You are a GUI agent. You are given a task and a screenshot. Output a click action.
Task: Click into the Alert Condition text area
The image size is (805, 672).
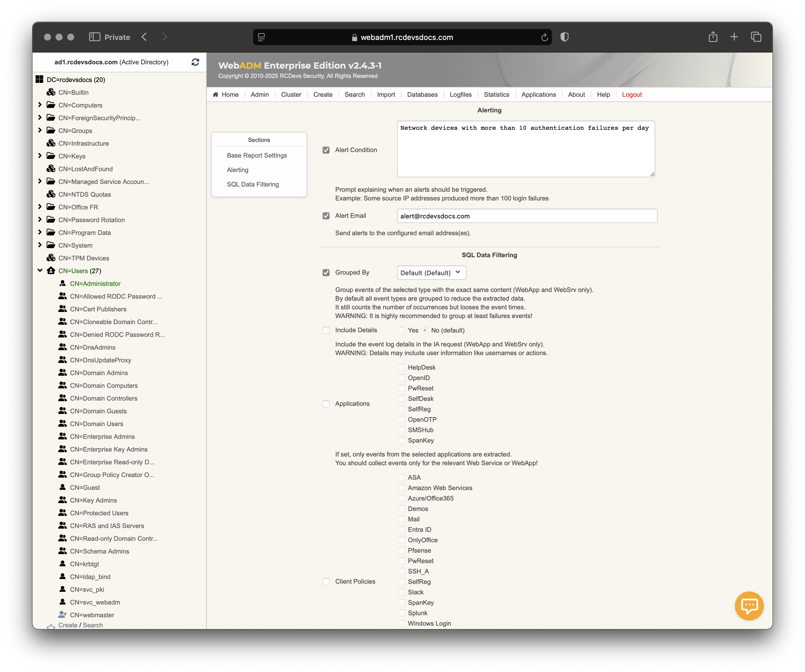tap(526, 149)
